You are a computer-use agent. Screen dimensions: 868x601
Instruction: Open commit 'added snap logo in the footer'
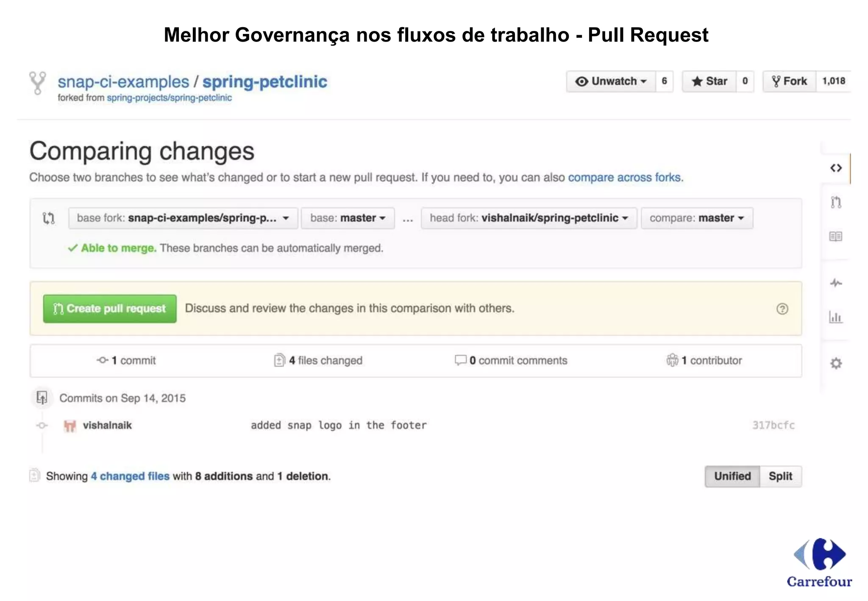coord(339,426)
